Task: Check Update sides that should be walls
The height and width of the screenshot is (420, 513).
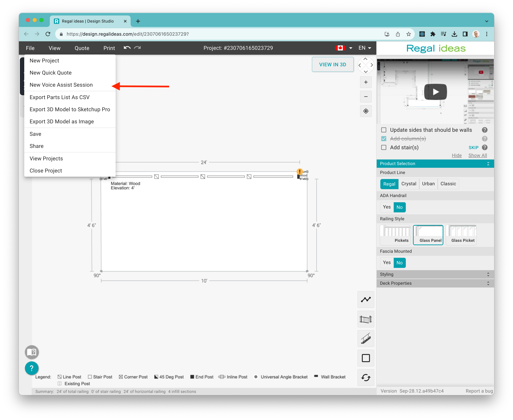Action: coord(384,130)
